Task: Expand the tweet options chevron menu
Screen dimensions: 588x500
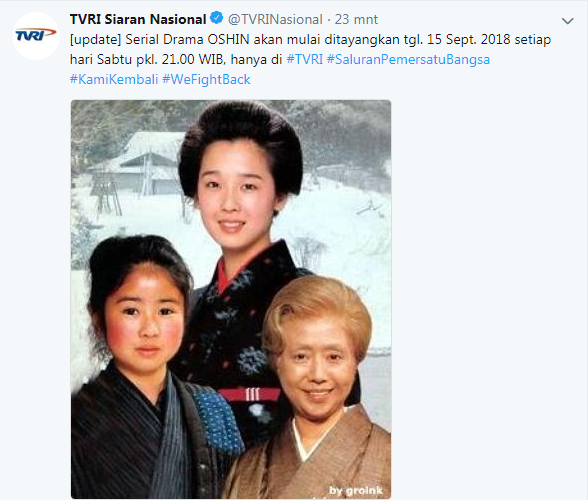Action: tap(567, 21)
